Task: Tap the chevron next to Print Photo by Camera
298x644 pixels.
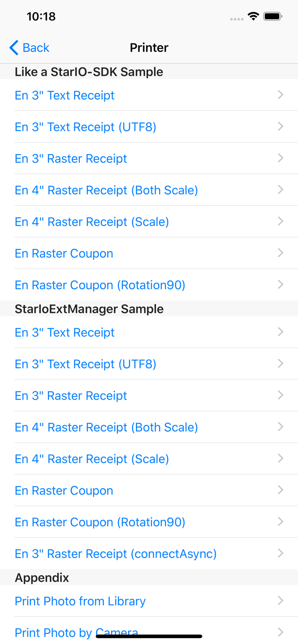Action: click(x=280, y=632)
